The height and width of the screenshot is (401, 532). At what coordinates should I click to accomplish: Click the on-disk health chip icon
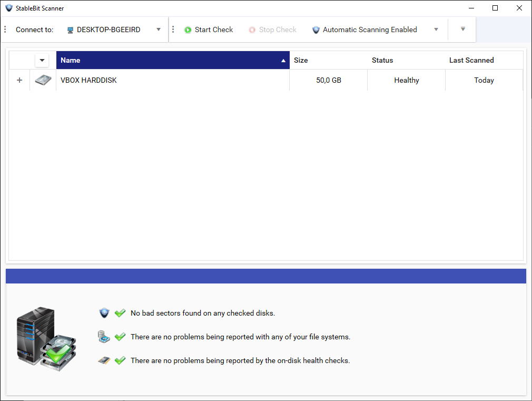pos(104,360)
